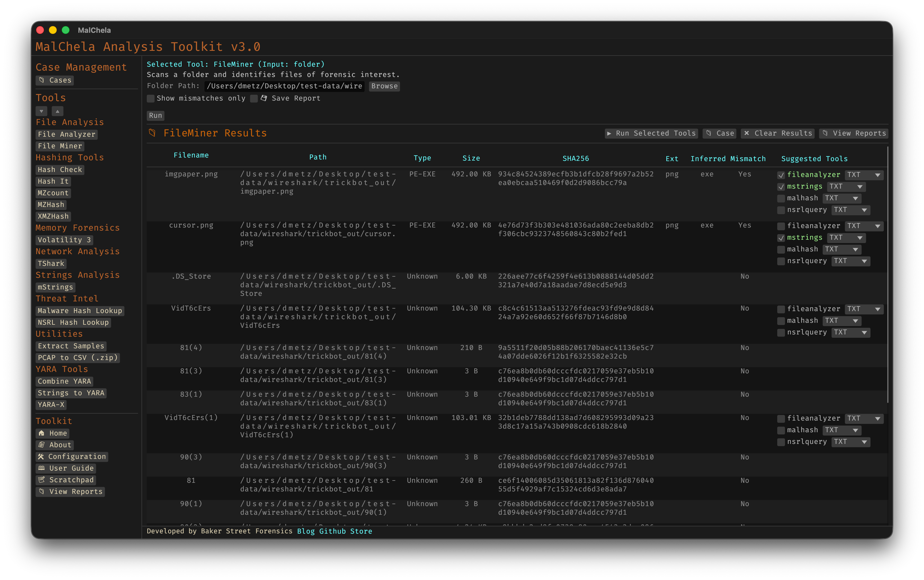This screenshot has height=580, width=924.
Task: Click the Folder Path input field
Action: 284,86
